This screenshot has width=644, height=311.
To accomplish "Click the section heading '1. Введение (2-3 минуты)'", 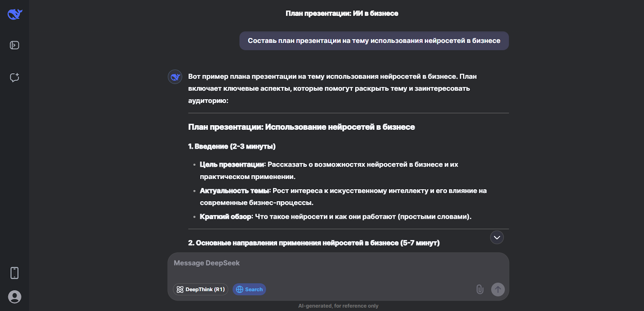I will pyautogui.click(x=232, y=146).
